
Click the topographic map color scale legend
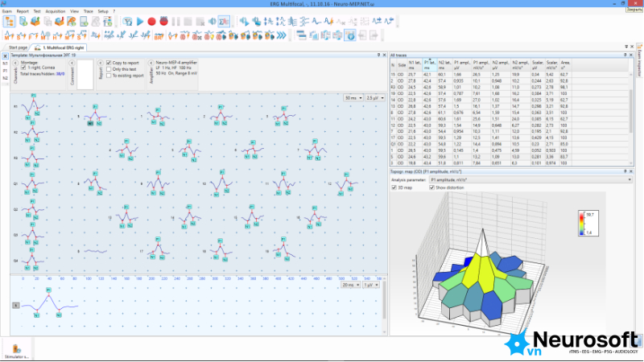tap(588, 224)
